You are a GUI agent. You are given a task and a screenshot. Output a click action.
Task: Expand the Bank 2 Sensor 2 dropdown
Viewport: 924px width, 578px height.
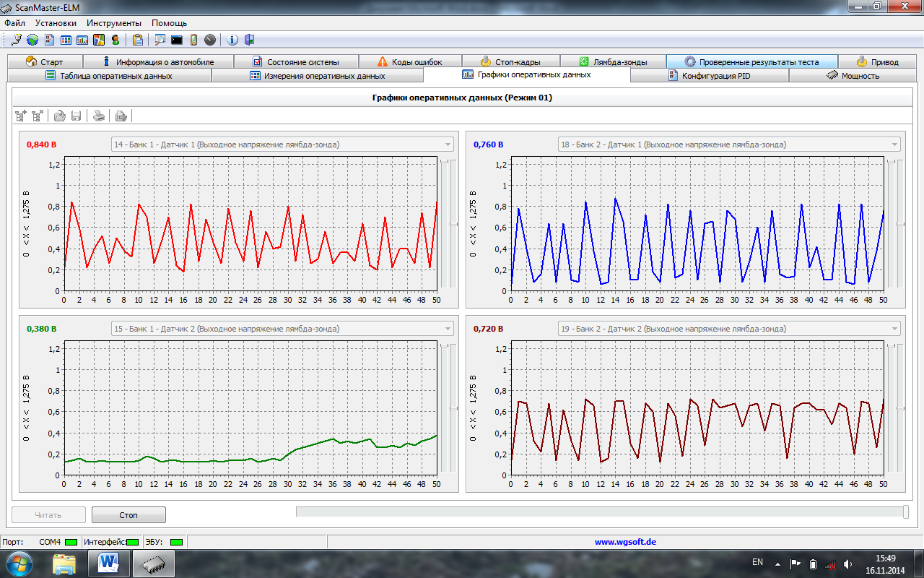[x=894, y=329]
